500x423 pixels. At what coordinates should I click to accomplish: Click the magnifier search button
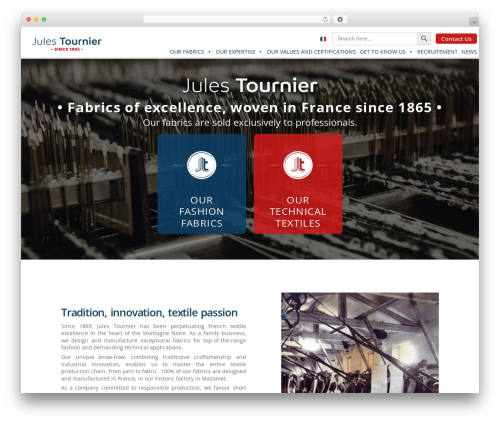424,39
